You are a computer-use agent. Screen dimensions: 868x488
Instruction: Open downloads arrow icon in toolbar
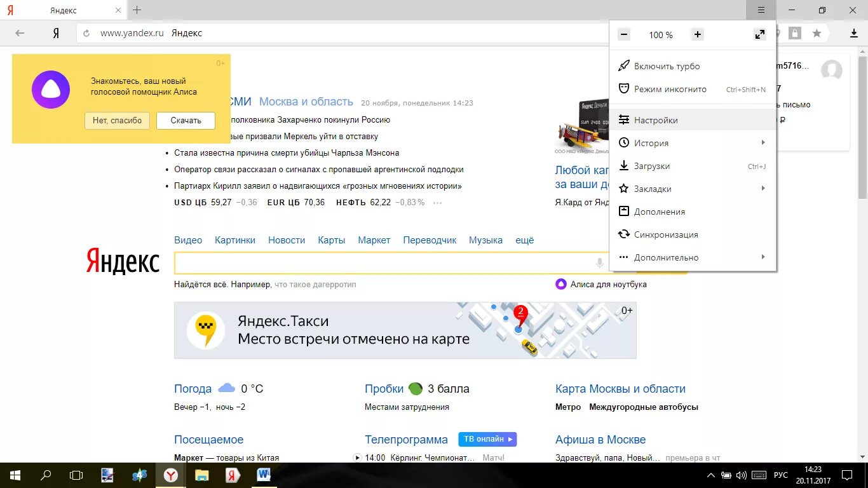(854, 33)
